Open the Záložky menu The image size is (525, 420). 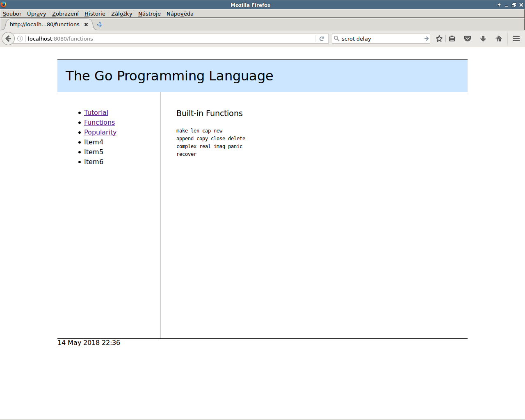(122, 14)
